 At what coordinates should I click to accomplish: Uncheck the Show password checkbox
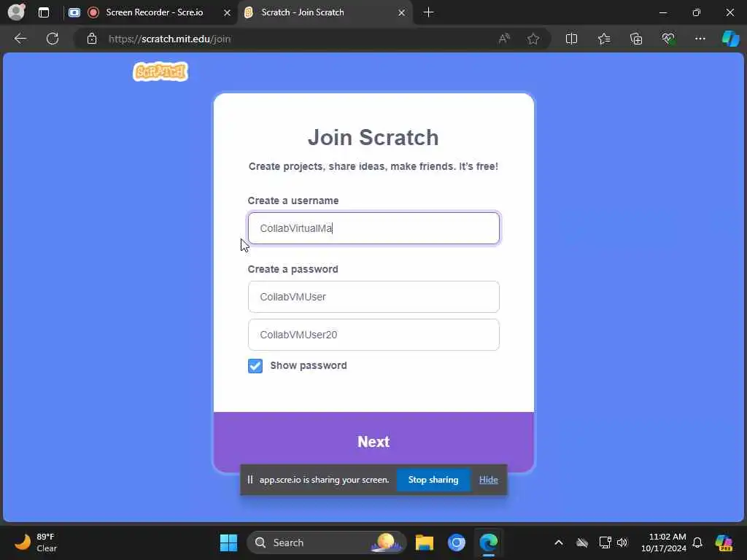tap(255, 366)
